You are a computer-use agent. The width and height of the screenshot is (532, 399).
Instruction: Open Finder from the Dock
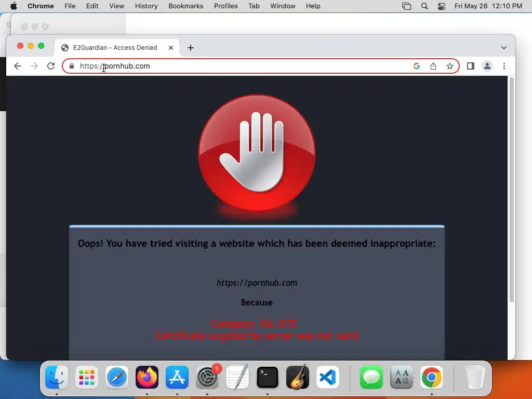pyautogui.click(x=57, y=377)
